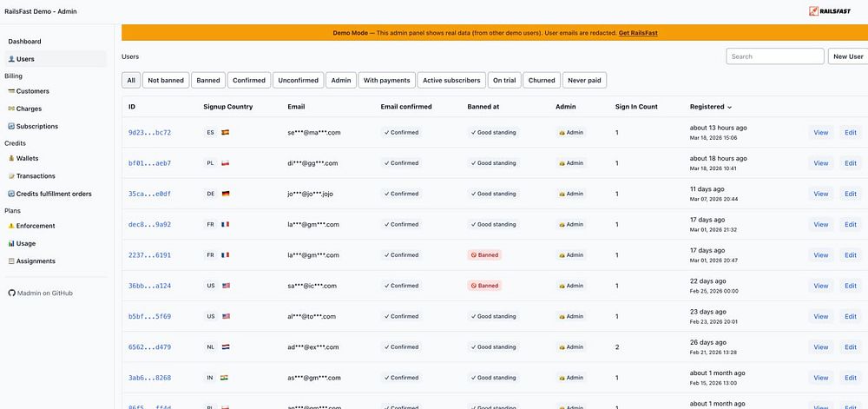Viewport: 868px width, 409px height.
Task: Click the Netherlands flag in the NL row
Action: tap(226, 347)
